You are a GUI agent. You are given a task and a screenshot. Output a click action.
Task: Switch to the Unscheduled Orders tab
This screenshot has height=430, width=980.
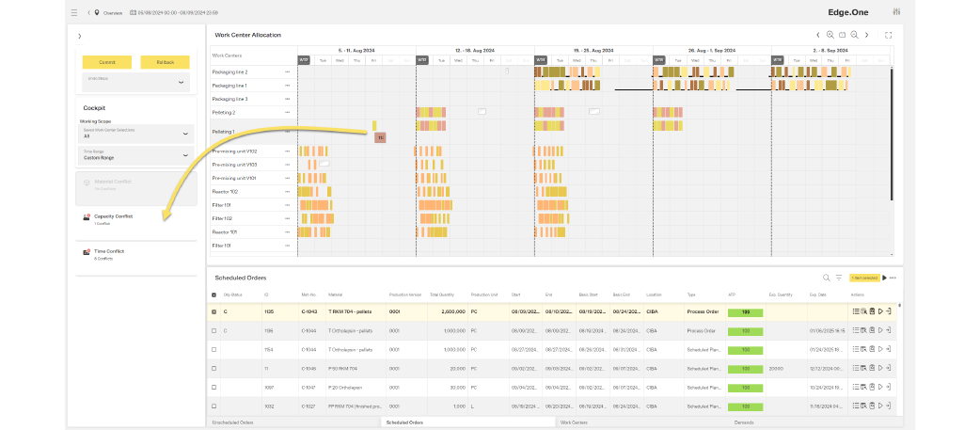(x=231, y=422)
